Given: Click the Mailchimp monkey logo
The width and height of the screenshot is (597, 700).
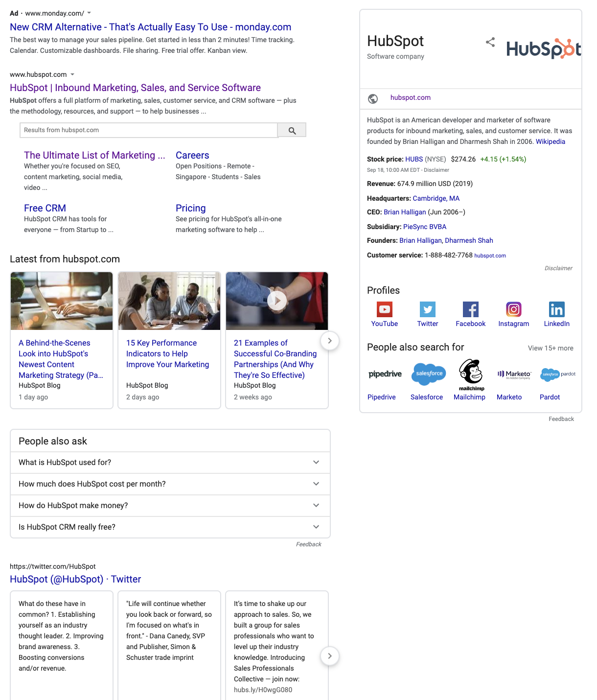Looking at the screenshot, I should click(472, 375).
